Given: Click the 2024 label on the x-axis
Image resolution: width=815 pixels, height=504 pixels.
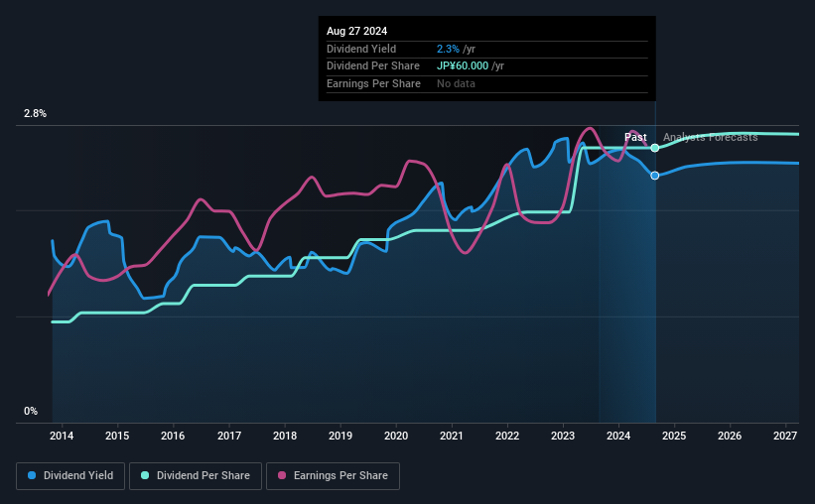Looking at the screenshot, I should click(618, 436).
